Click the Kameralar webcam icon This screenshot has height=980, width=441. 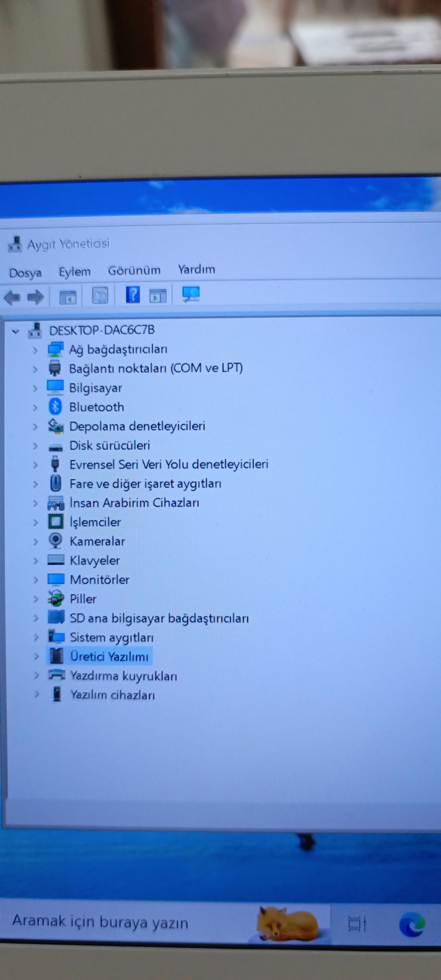[x=56, y=541]
